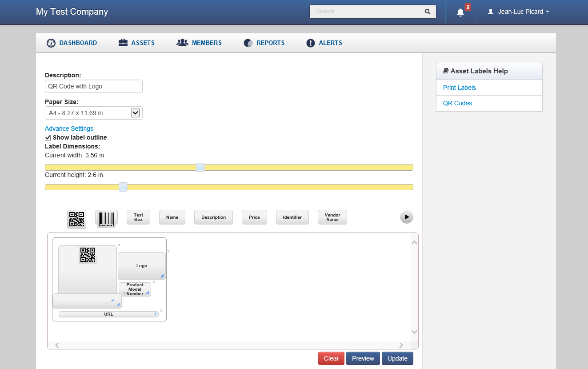Remove the URL element with its x

click(x=161, y=310)
